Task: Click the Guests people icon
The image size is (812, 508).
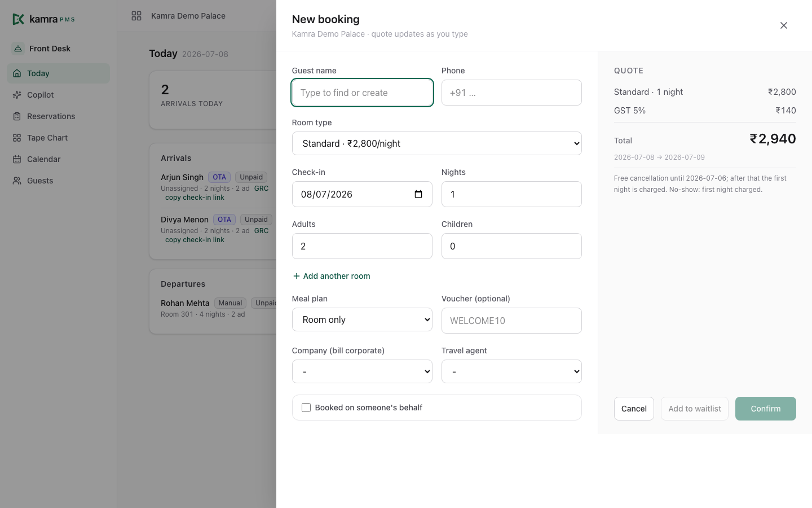Action: pyautogui.click(x=17, y=181)
